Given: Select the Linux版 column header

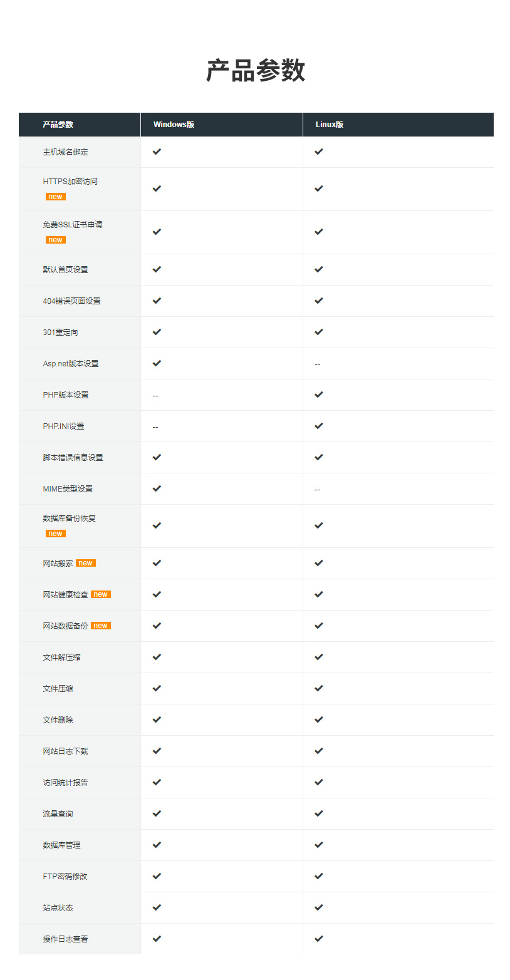Looking at the screenshot, I should (330, 125).
